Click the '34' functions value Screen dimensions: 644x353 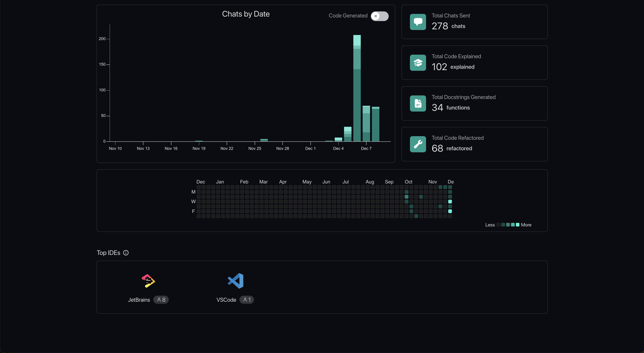(437, 108)
